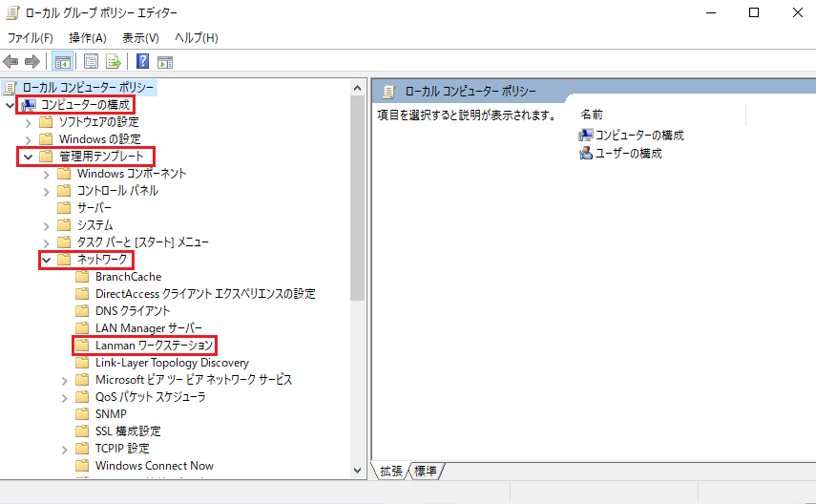
Task: Open the ファイル(F) menu
Action: [31, 37]
